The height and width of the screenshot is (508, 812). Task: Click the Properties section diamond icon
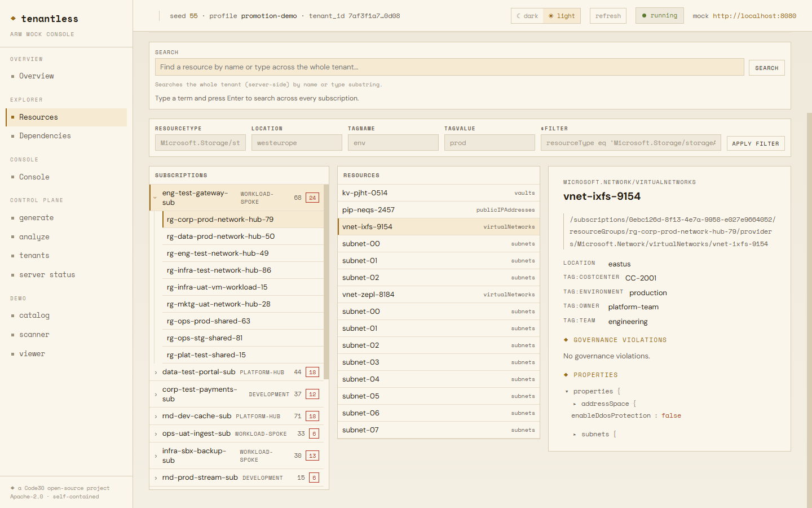tap(566, 375)
